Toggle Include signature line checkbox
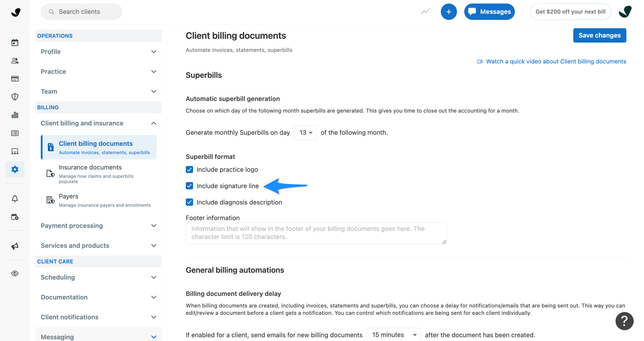Image resolution: width=644 pixels, height=341 pixels. pos(190,186)
